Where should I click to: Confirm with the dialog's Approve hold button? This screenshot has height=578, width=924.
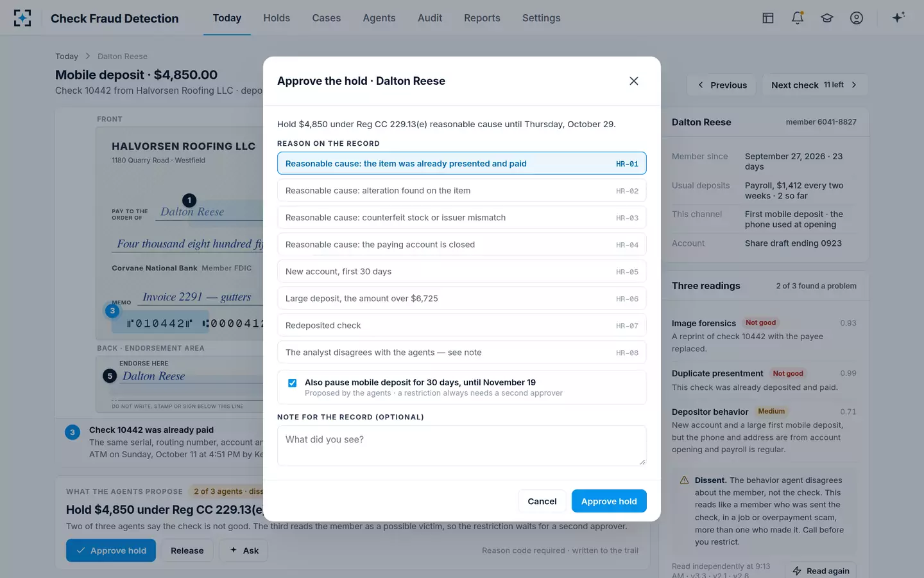[x=609, y=501]
